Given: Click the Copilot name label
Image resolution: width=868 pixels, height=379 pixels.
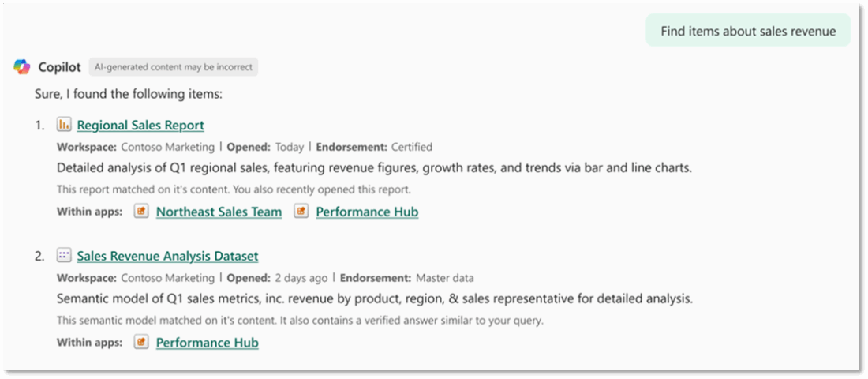Looking at the screenshot, I should coord(59,67).
